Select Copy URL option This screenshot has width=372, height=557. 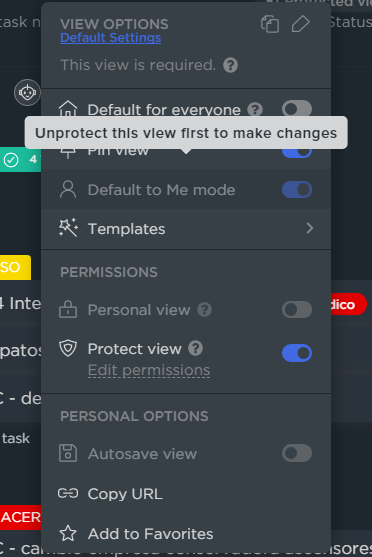[x=186, y=494]
